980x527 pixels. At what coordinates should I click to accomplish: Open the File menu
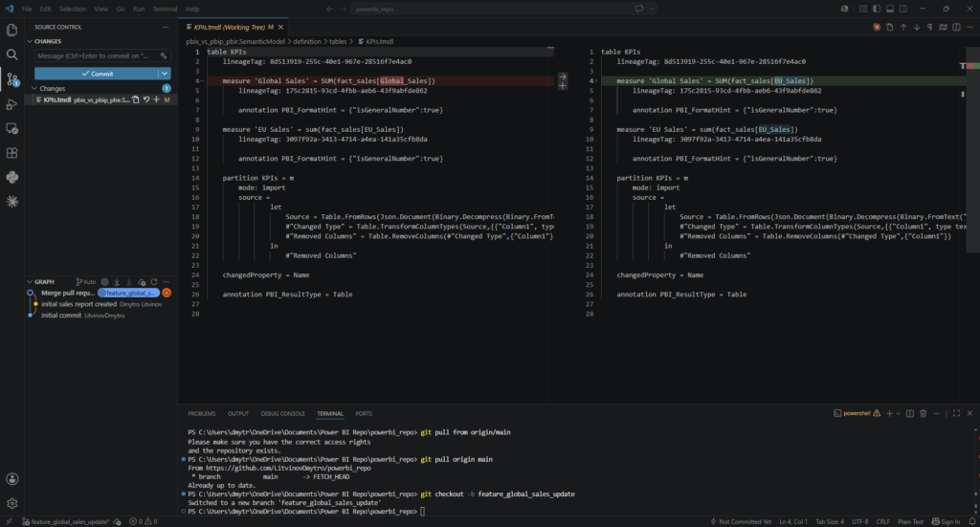[27, 9]
